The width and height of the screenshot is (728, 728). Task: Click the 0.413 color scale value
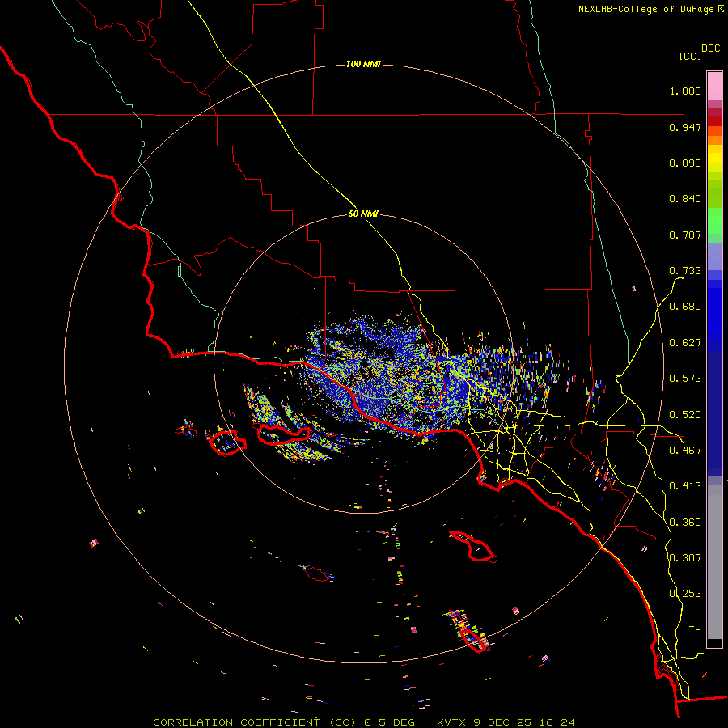(685, 486)
